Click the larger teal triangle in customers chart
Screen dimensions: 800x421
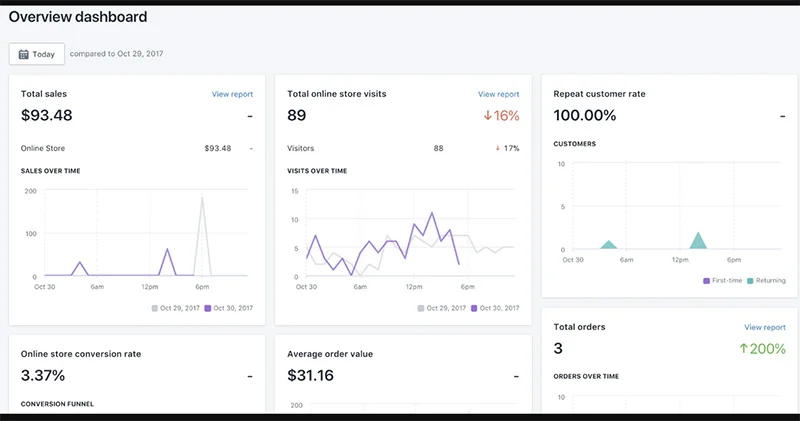point(698,242)
